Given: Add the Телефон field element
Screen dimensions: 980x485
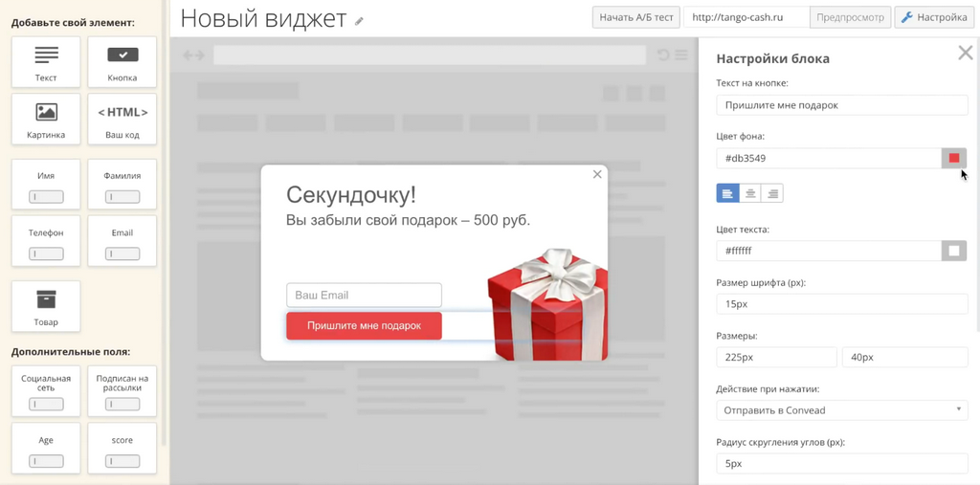Looking at the screenshot, I should (x=46, y=241).
